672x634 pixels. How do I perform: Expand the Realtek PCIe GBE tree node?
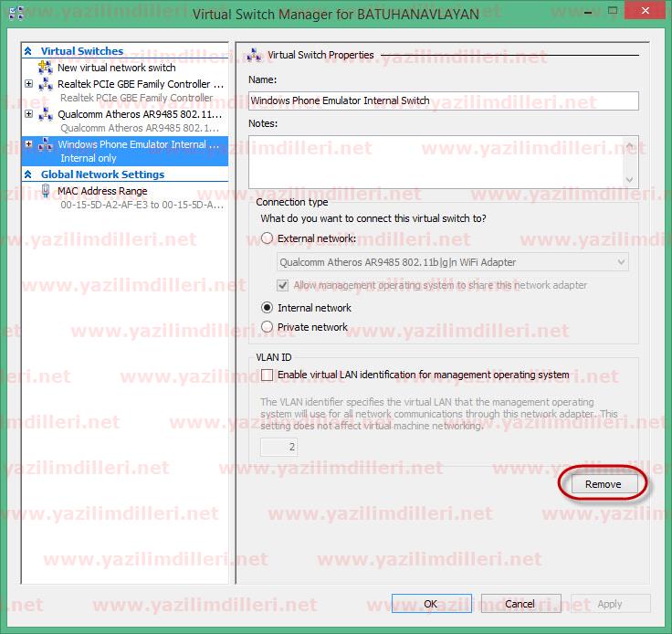[28, 84]
